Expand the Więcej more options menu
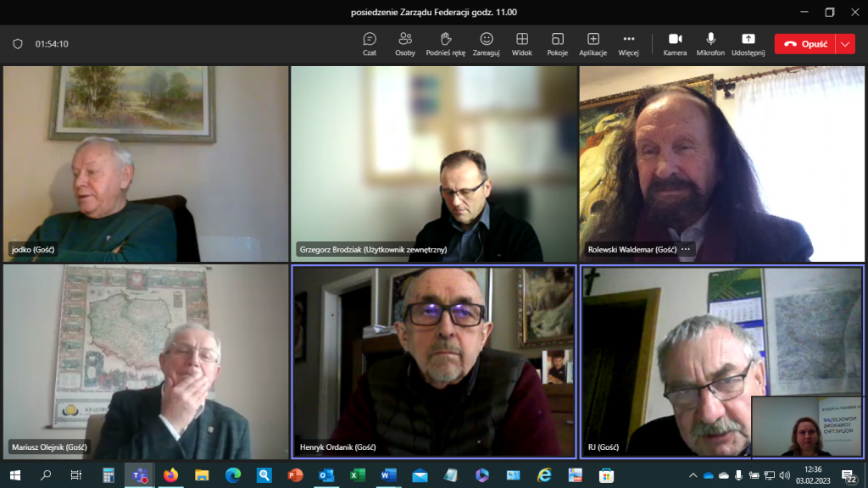 point(628,44)
